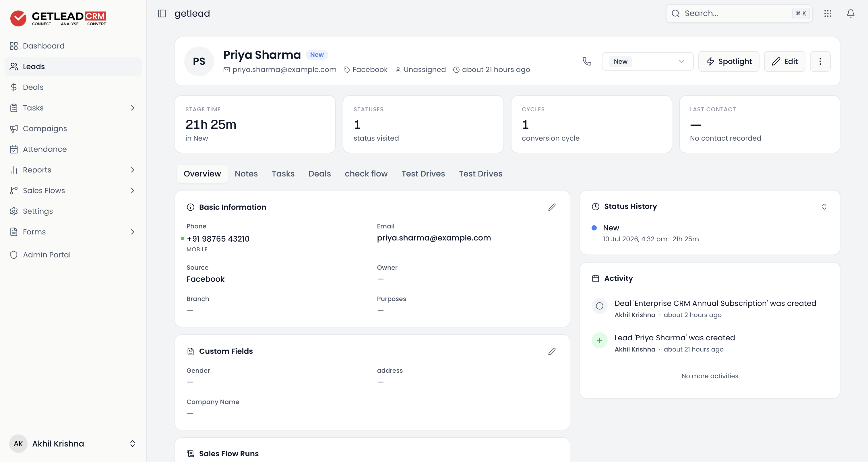Click the Unassigned person icon

(x=398, y=70)
